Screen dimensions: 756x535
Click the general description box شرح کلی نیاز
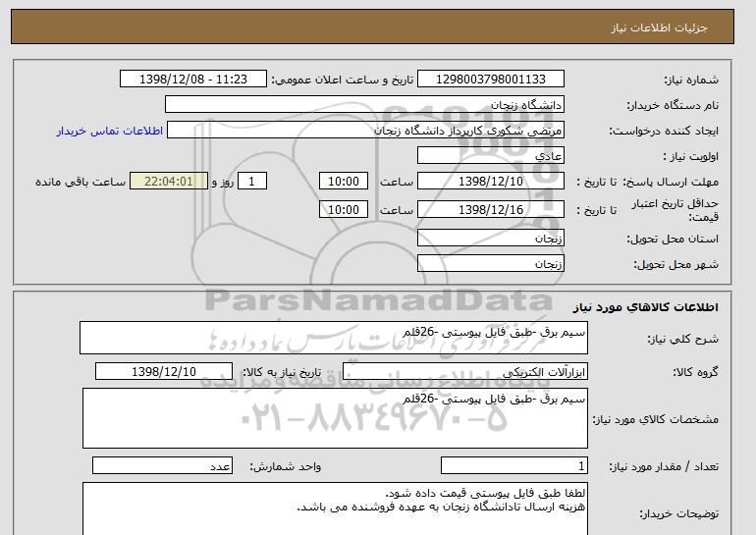pyautogui.click(x=334, y=338)
